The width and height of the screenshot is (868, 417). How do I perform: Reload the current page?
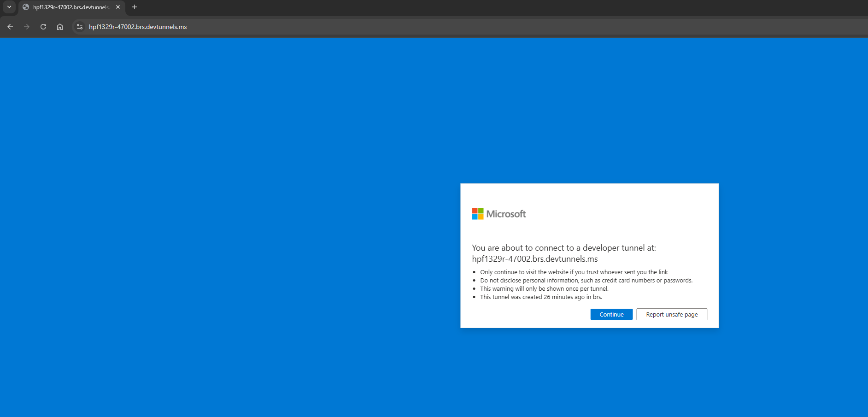pyautogui.click(x=43, y=27)
